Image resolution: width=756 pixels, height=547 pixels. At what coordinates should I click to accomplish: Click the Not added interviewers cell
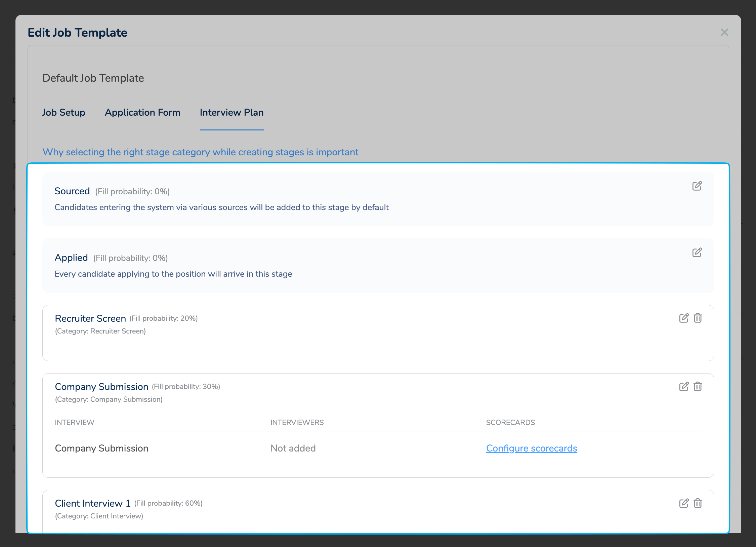[x=293, y=448]
